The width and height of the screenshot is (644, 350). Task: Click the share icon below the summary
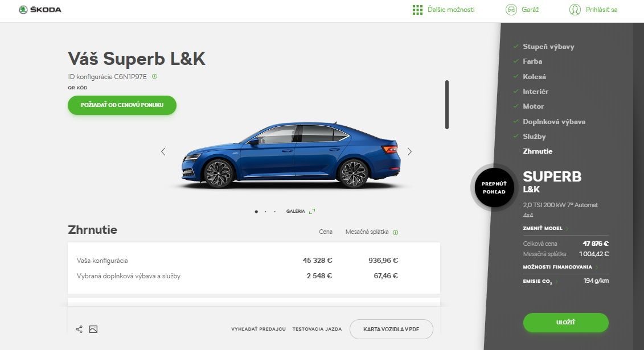tap(79, 329)
